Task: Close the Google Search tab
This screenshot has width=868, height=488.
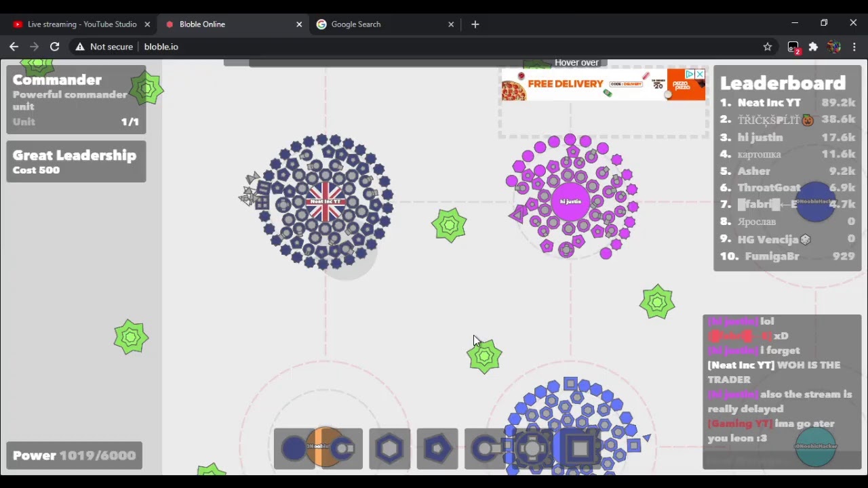Action: [x=451, y=24]
